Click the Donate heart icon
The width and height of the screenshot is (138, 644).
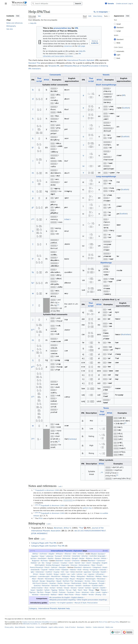point(106,4)
